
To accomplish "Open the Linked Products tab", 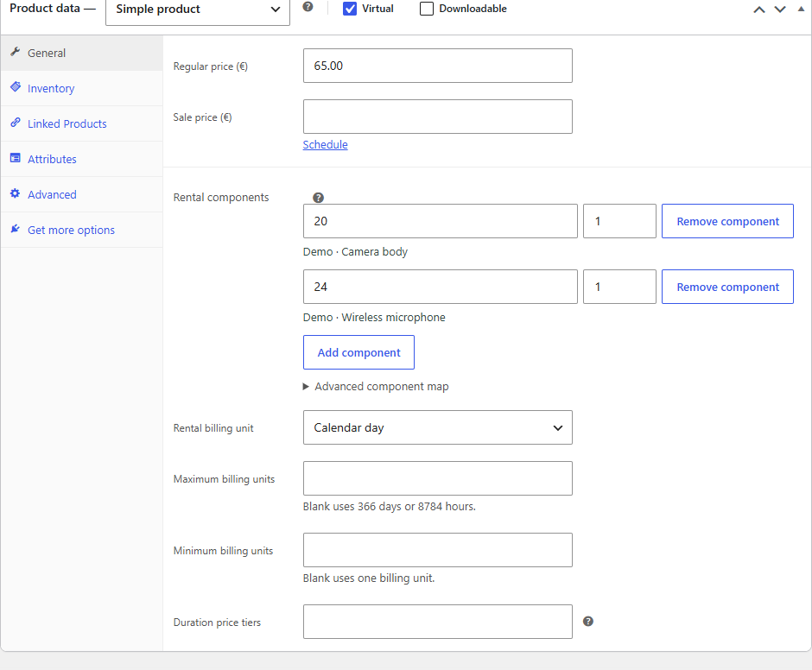I will 82,123.
